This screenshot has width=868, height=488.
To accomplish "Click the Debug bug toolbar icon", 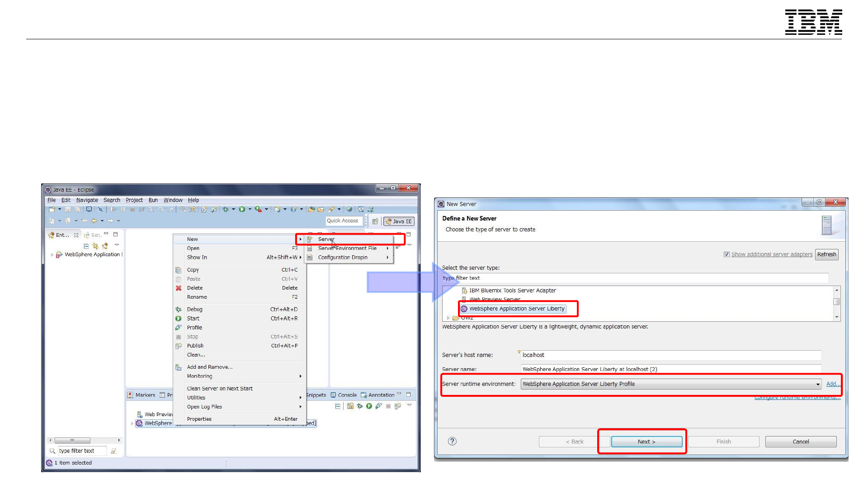I will tap(226, 209).
